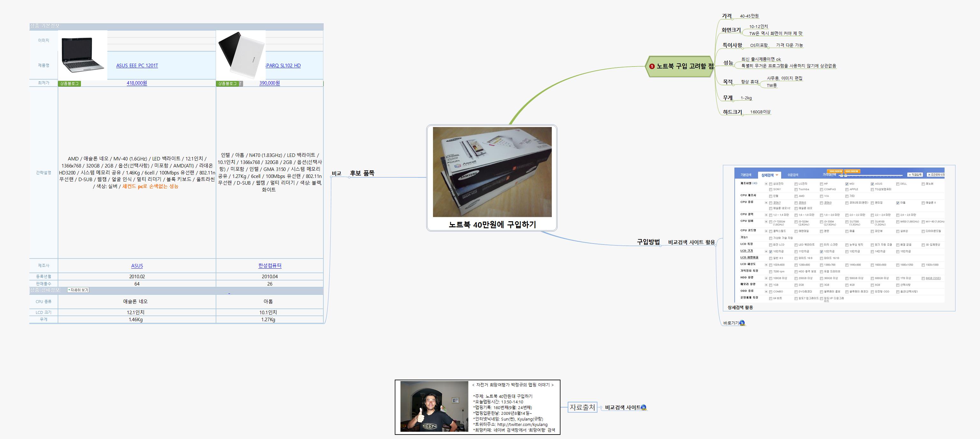Click the priority 1 marker on 노트북 구입 고려할 점
The image size is (980, 439).
(652, 67)
